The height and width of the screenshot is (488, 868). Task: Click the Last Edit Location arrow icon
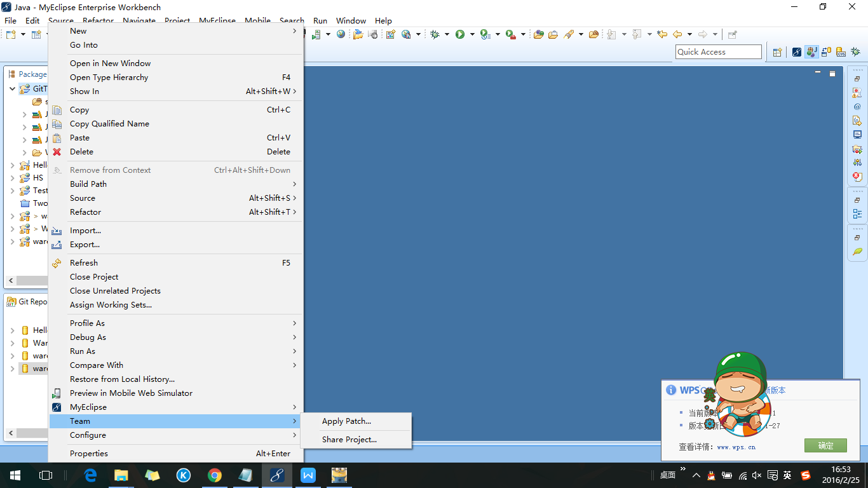662,34
